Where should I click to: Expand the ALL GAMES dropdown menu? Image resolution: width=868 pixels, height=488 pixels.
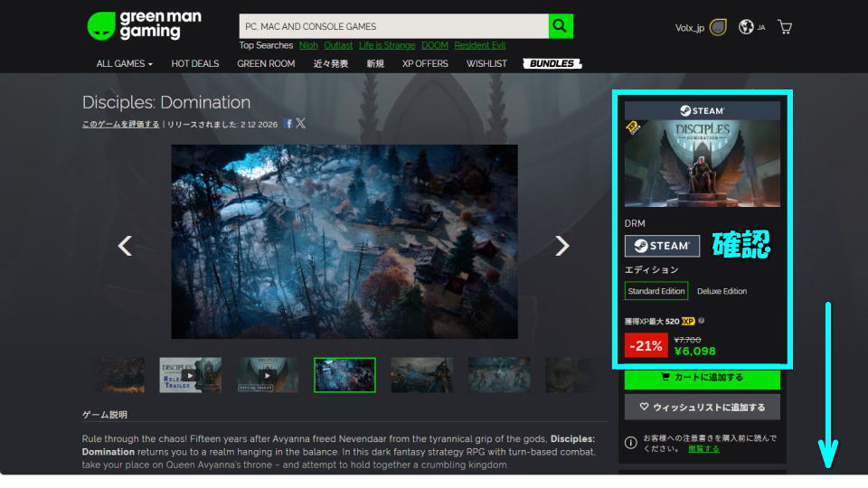coord(125,64)
